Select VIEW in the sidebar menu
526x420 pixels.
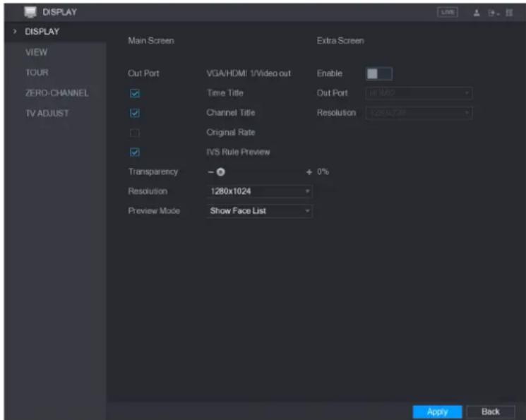(x=37, y=52)
